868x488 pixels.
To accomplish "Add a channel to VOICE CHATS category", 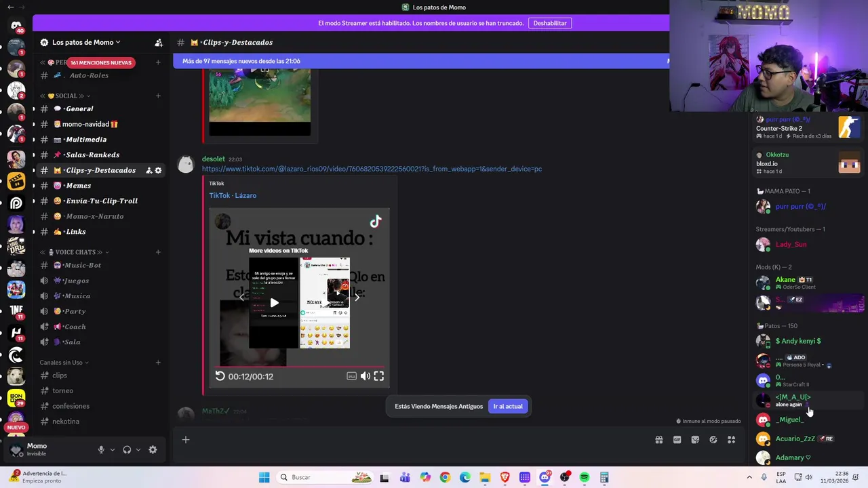I will [158, 252].
